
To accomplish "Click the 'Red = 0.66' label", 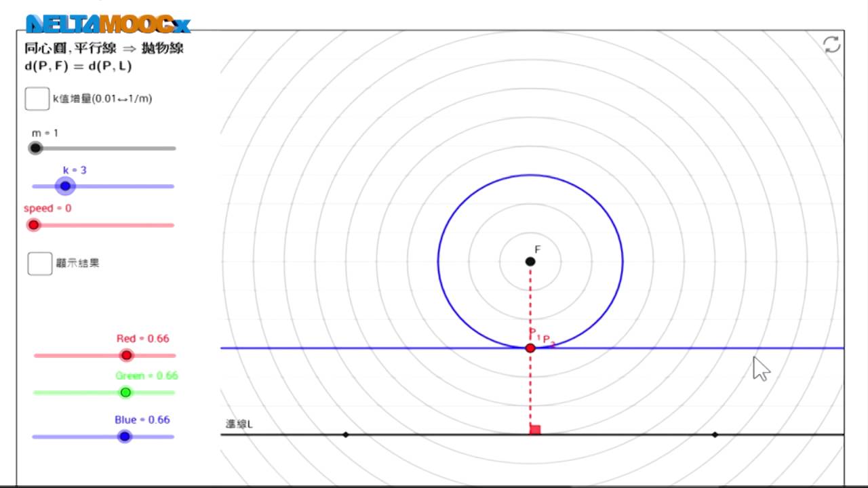I will pos(142,338).
